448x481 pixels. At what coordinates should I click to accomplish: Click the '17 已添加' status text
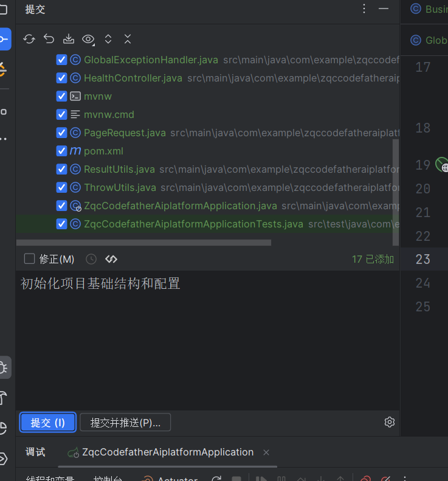(x=373, y=259)
